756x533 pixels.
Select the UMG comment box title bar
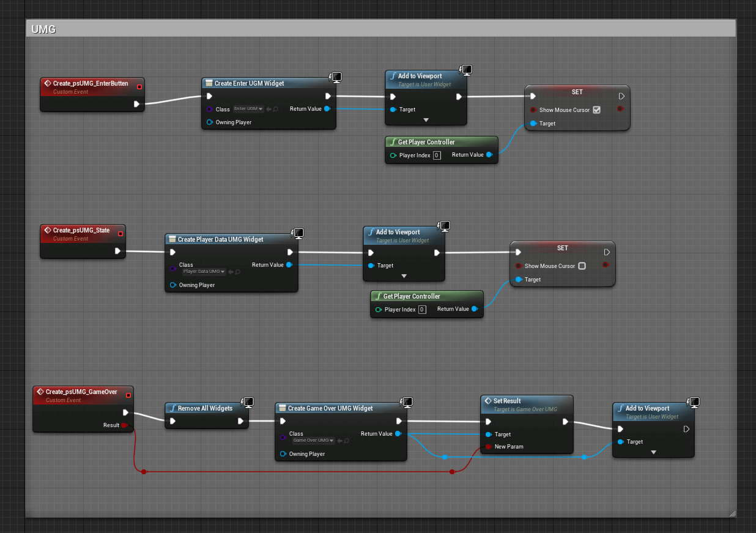(x=381, y=28)
